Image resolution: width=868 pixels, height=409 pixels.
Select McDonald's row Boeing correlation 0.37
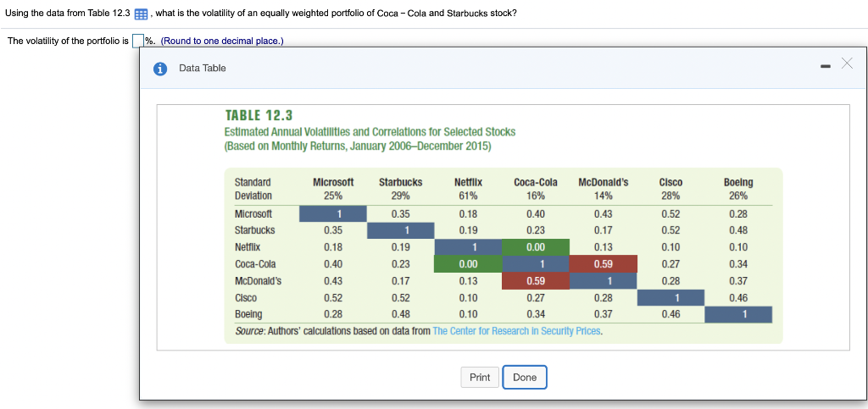[x=738, y=281]
